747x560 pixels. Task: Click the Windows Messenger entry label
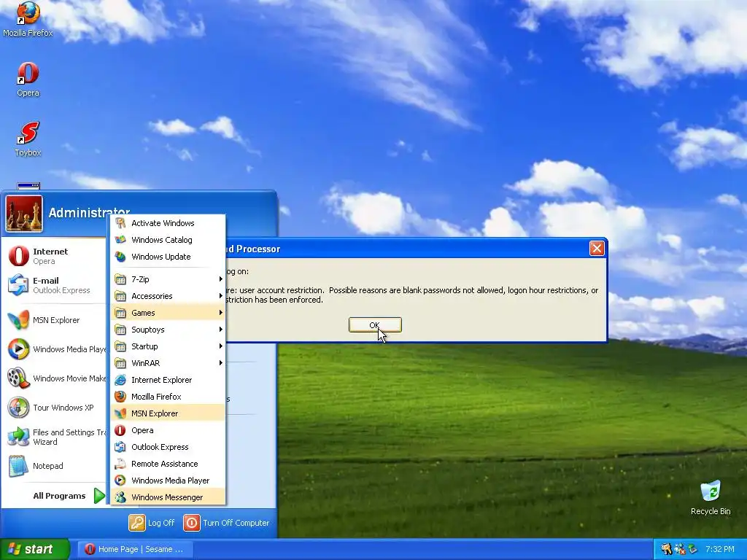[x=167, y=497]
